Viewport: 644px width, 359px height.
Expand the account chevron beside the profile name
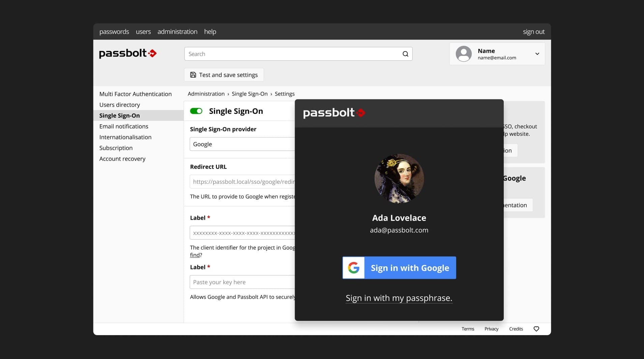tap(537, 54)
